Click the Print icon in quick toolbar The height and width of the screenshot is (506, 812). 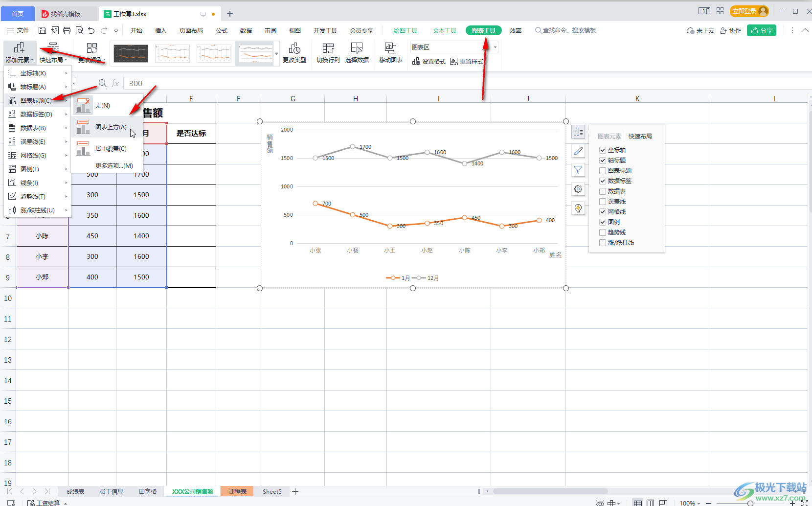tap(67, 30)
